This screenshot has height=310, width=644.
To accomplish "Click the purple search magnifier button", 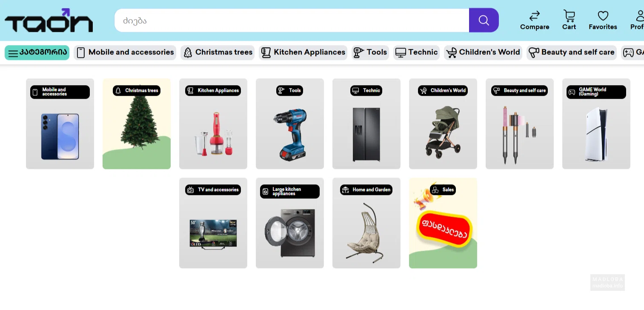I will point(484,20).
